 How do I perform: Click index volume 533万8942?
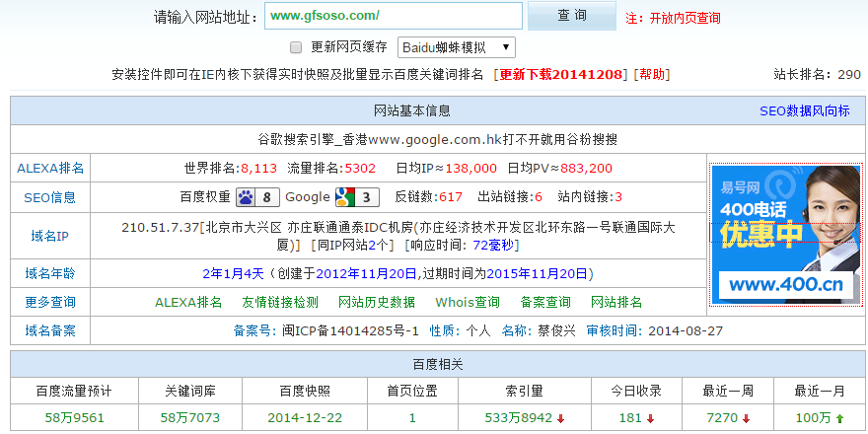(519, 418)
